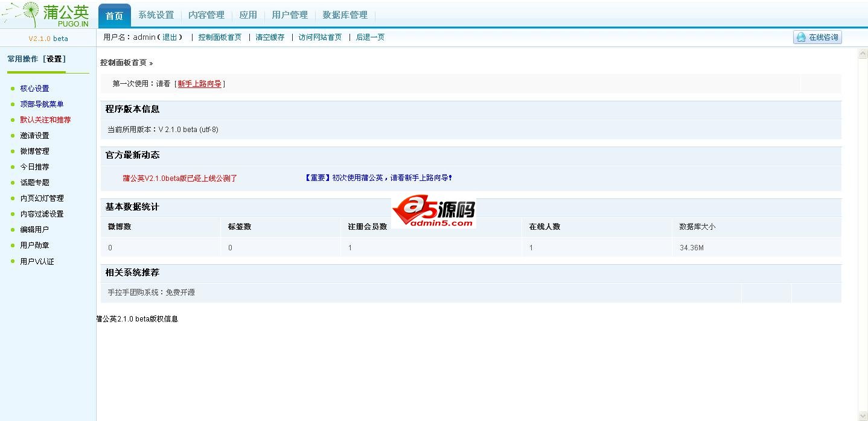The image size is (868, 421).
Task: Go back with 后退一页
Action: tap(370, 37)
